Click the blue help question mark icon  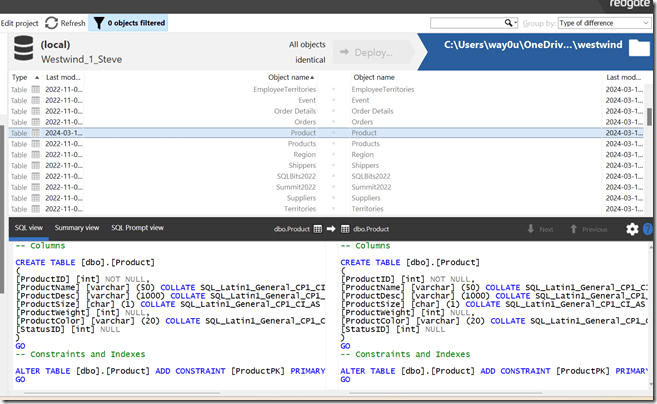click(649, 229)
